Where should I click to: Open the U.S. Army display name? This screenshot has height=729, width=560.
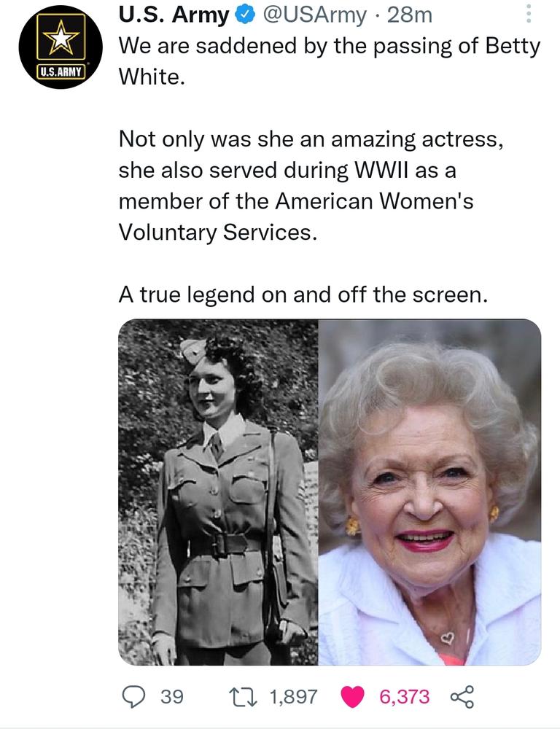coord(174,14)
